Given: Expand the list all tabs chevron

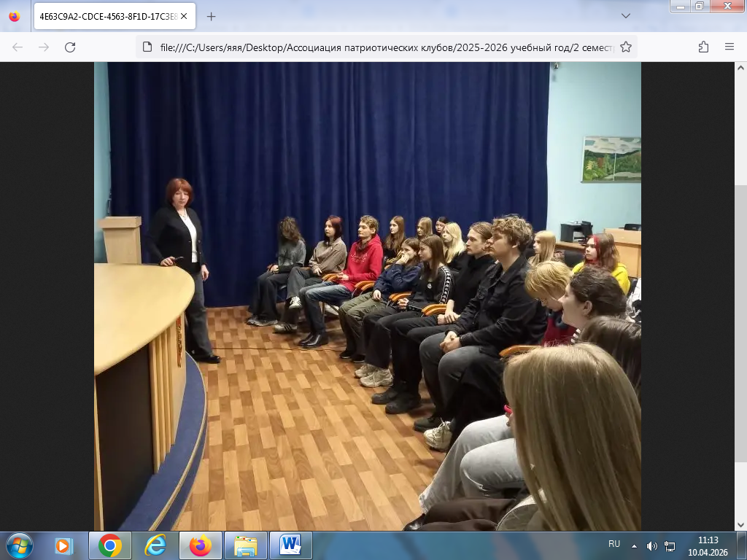Looking at the screenshot, I should tap(626, 16).
